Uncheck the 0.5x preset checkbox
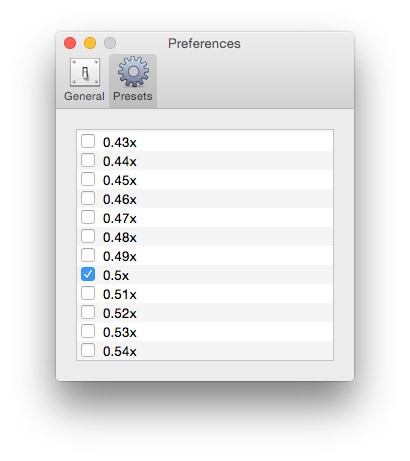The height and width of the screenshot is (461, 410). click(88, 274)
